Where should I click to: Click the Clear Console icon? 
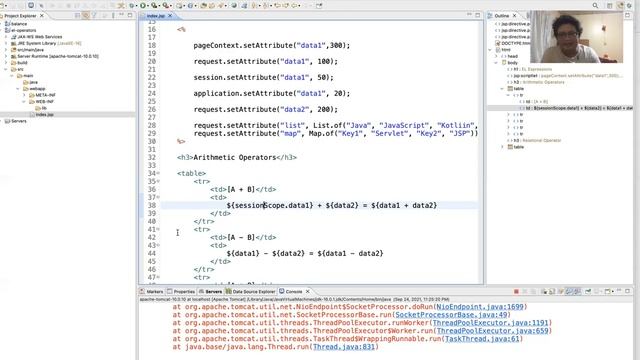544,291
